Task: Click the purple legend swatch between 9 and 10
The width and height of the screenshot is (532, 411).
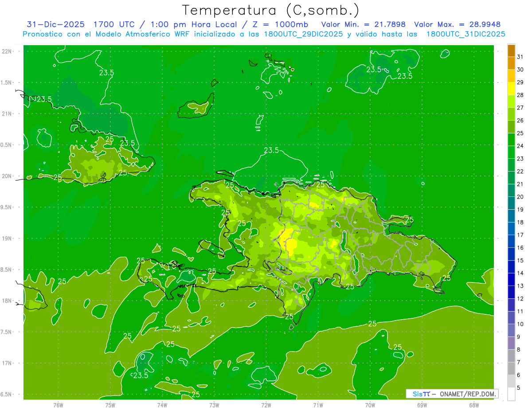Action: point(511,330)
